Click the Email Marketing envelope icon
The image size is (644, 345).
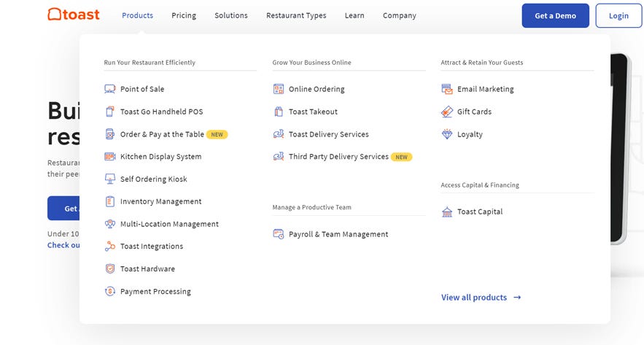tap(447, 89)
